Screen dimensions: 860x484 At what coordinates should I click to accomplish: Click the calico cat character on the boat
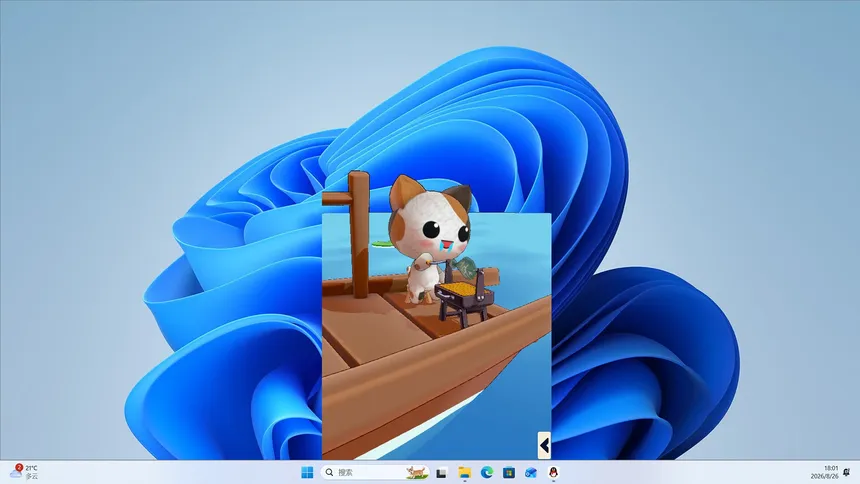[431, 239]
